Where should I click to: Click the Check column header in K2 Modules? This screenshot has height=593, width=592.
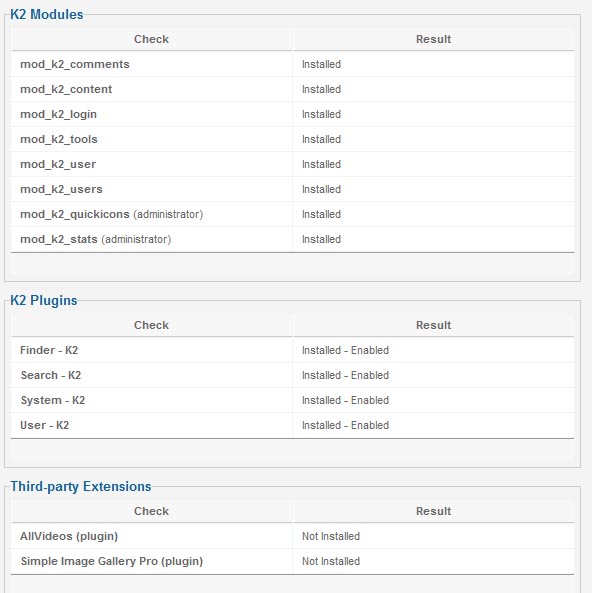click(151, 39)
